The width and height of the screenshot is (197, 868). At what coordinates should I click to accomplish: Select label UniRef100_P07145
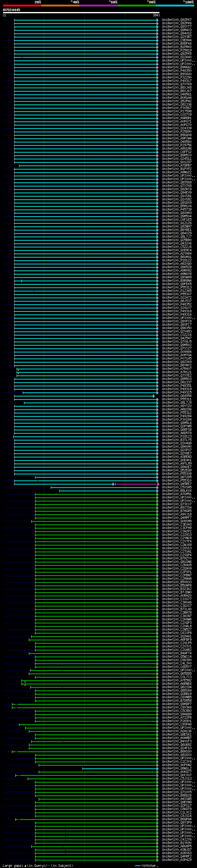[x=177, y=358]
